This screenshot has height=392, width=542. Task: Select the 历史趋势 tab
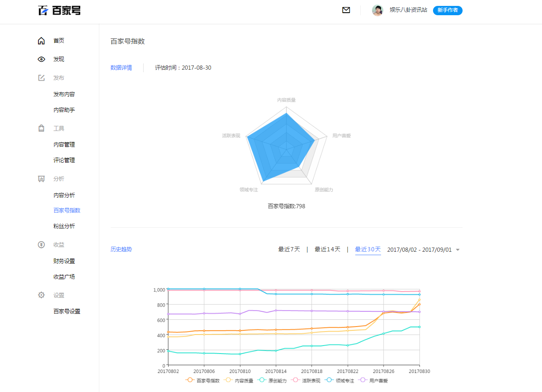click(x=121, y=249)
